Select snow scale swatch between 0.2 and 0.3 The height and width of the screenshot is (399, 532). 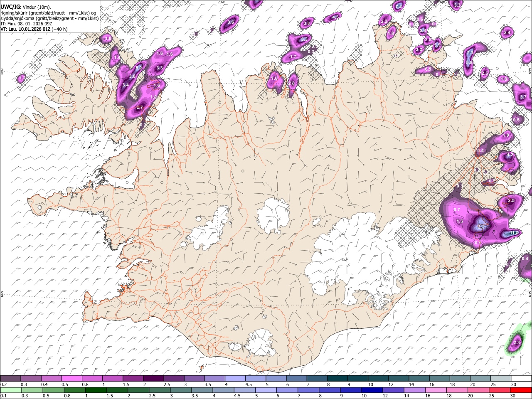pos(10,379)
